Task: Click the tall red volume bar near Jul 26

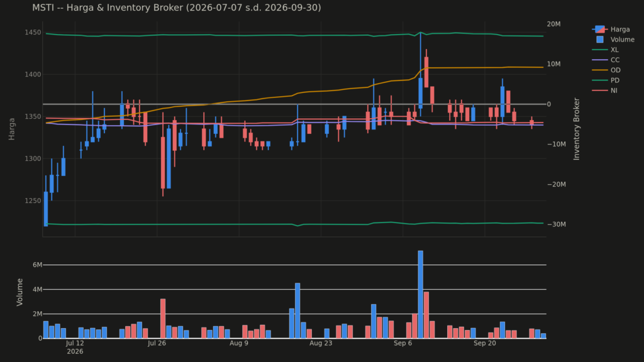Action: 163,319
